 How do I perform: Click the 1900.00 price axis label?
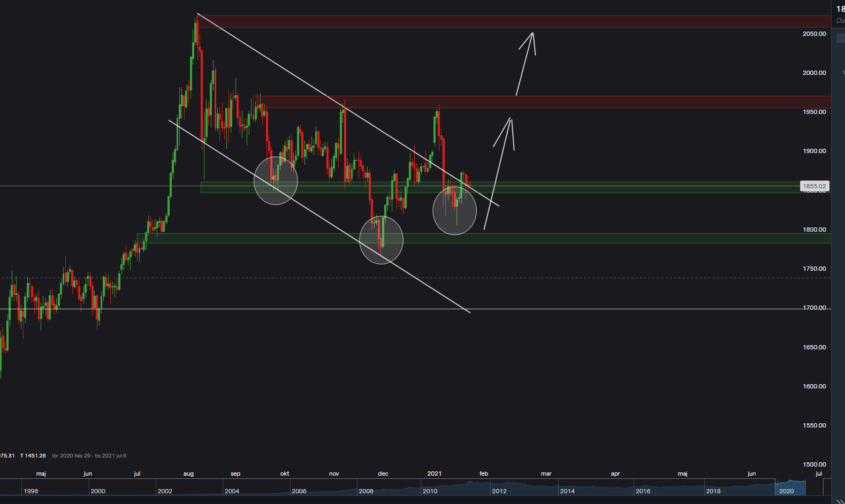(x=814, y=151)
